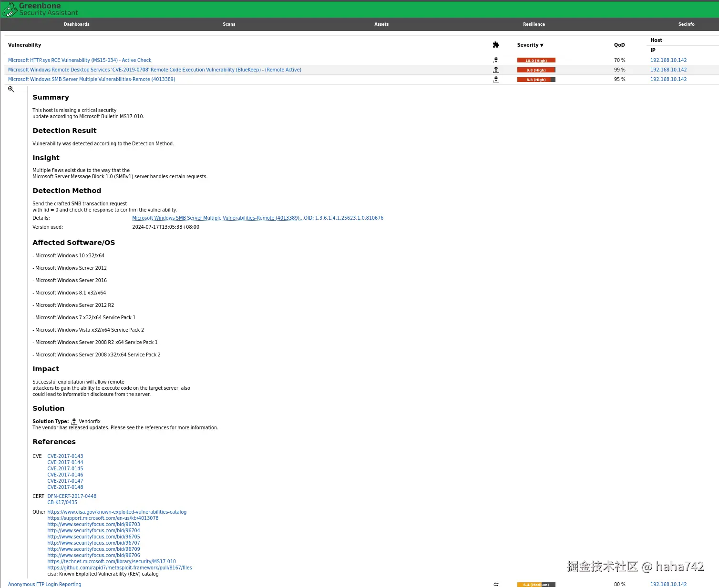Image resolution: width=719 pixels, height=588 pixels.
Task: Open CVE-2017-0145 reference
Action: (65, 468)
